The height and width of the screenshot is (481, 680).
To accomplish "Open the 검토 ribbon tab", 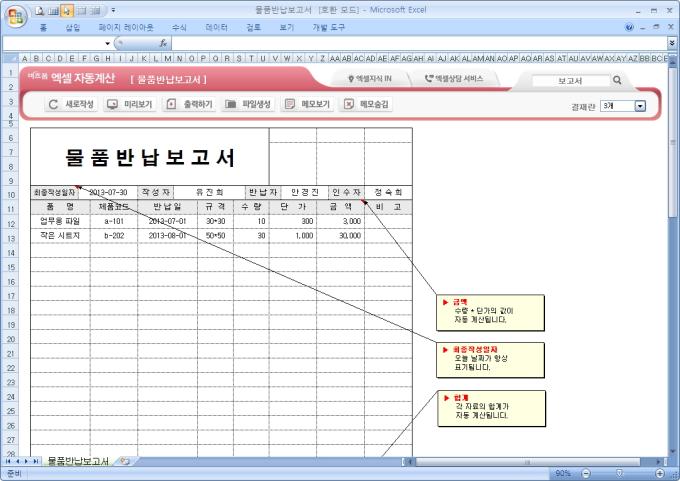I will click(254, 28).
